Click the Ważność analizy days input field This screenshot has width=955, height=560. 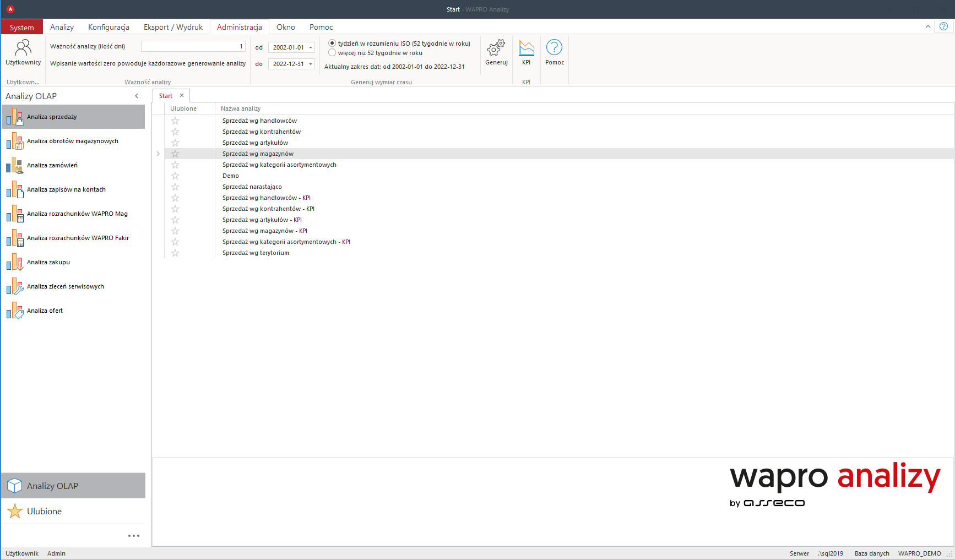click(x=193, y=46)
